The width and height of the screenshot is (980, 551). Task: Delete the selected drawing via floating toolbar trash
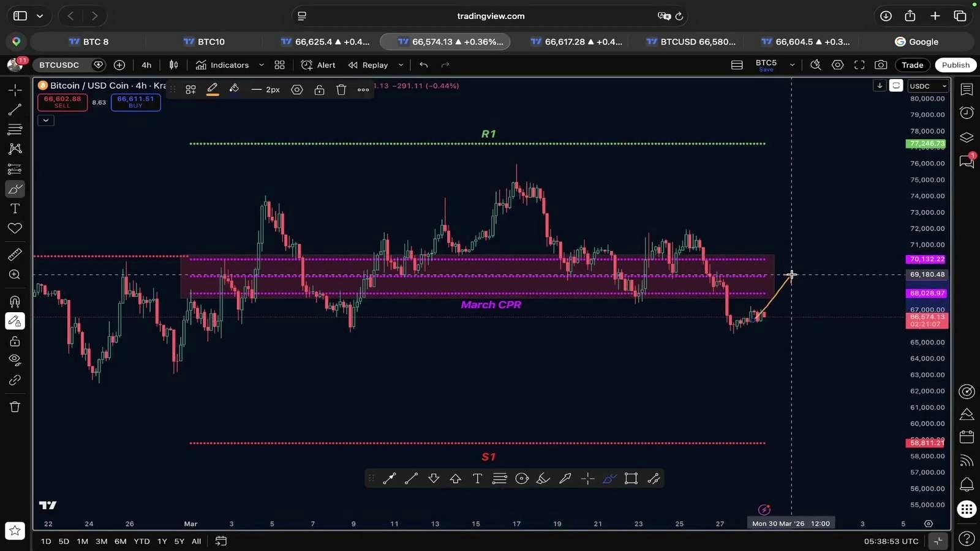[341, 90]
